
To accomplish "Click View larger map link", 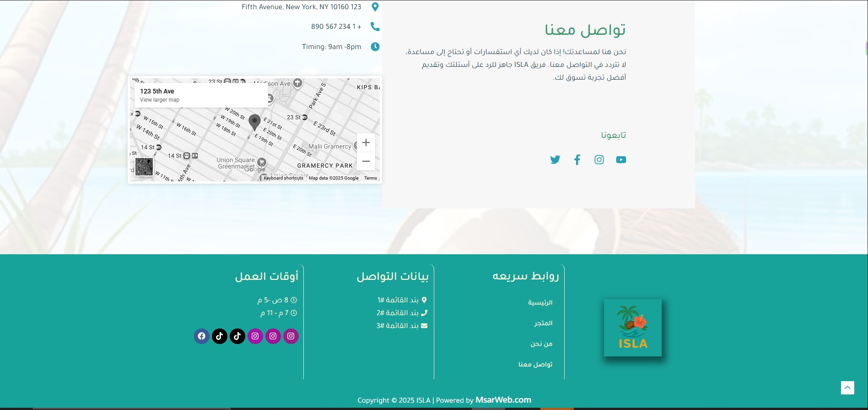I will [160, 100].
